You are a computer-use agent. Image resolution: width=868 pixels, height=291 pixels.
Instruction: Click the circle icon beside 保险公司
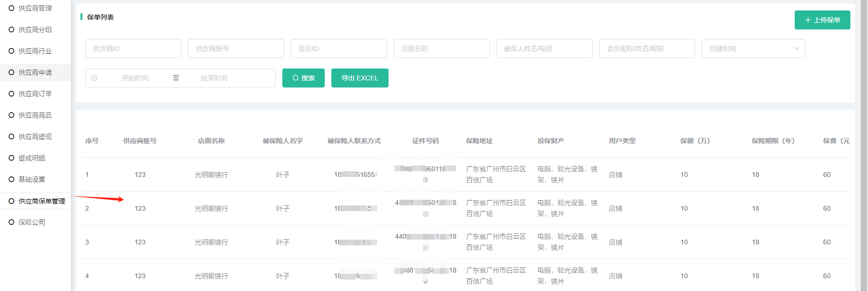pyautogui.click(x=11, y=222)
